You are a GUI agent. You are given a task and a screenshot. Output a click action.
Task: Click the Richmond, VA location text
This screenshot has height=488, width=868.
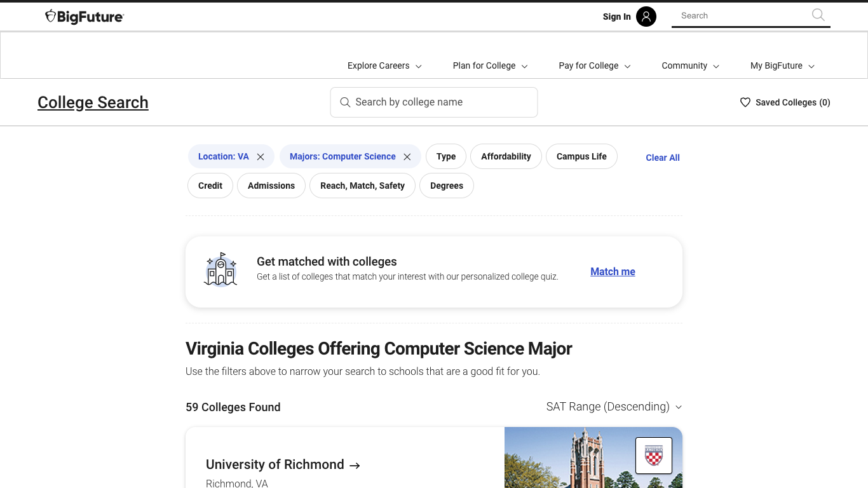[237, 484]
